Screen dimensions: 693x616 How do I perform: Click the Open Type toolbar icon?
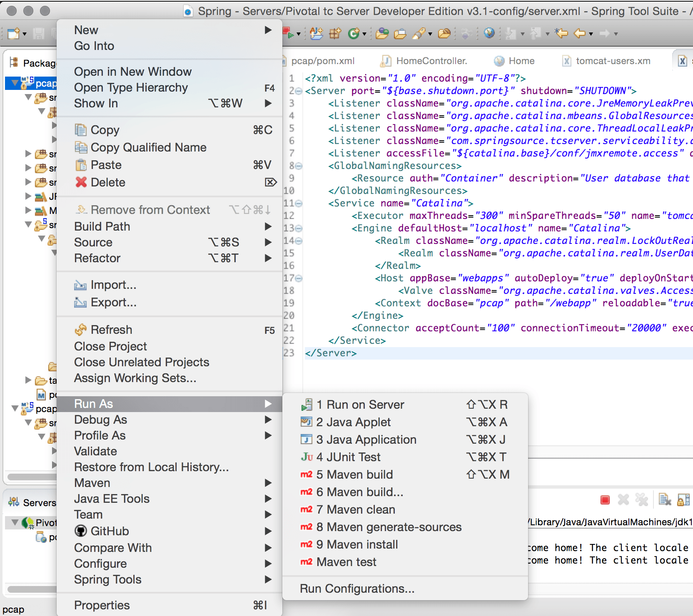tap(382, 33)
